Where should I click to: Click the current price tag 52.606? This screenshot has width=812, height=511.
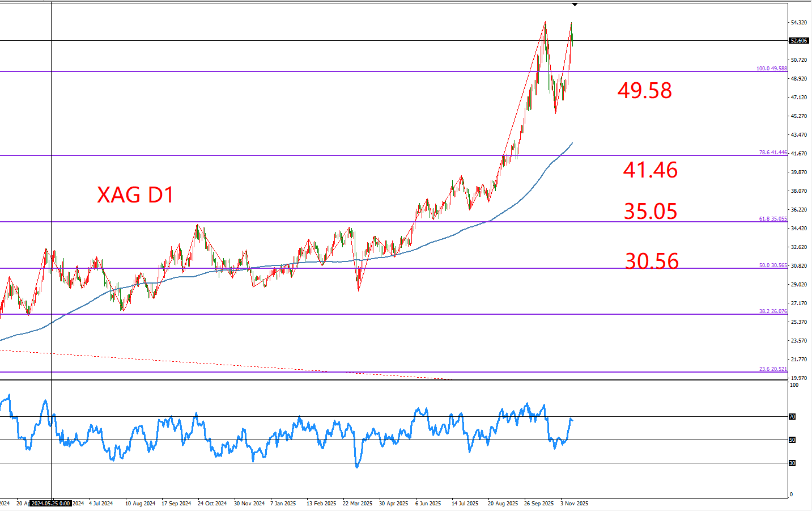tap(798, 41)
